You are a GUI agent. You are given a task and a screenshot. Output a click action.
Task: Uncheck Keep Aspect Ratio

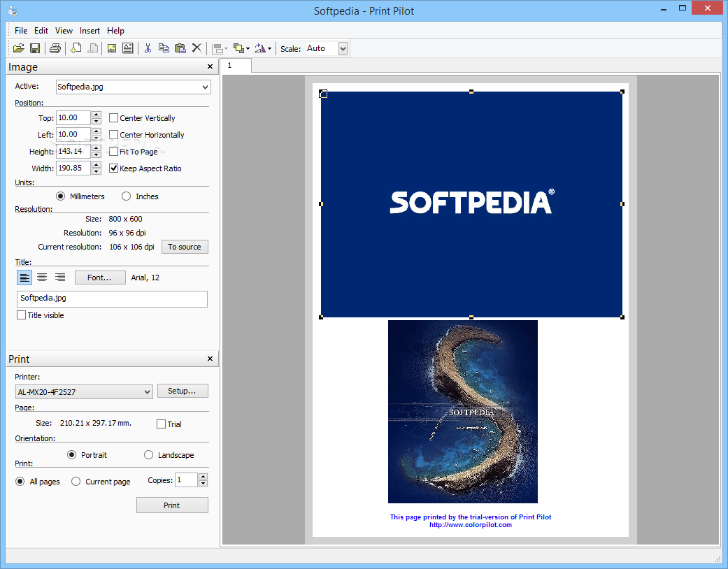(x=113, y=168)
